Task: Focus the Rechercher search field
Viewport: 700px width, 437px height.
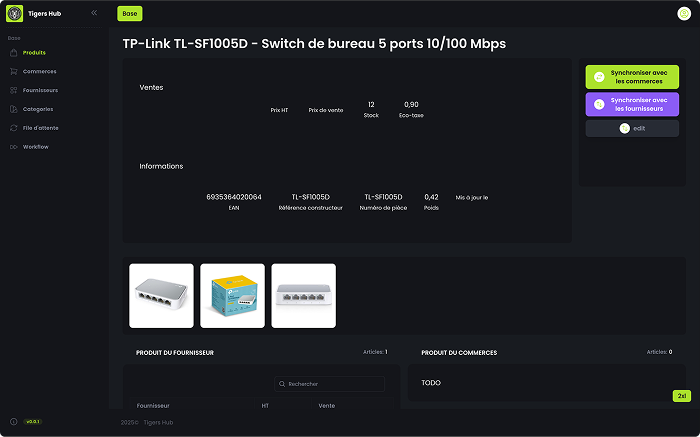Action: coord(329,384)
